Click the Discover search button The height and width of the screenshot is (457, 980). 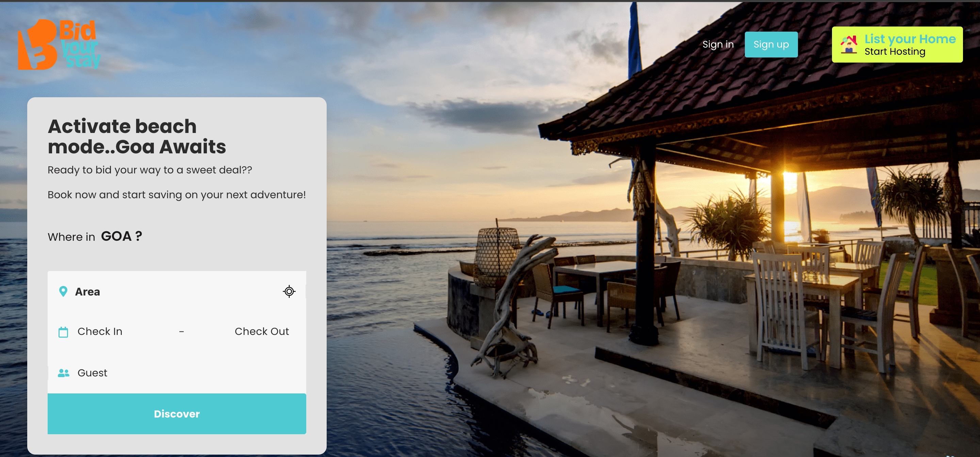[177, 414]
